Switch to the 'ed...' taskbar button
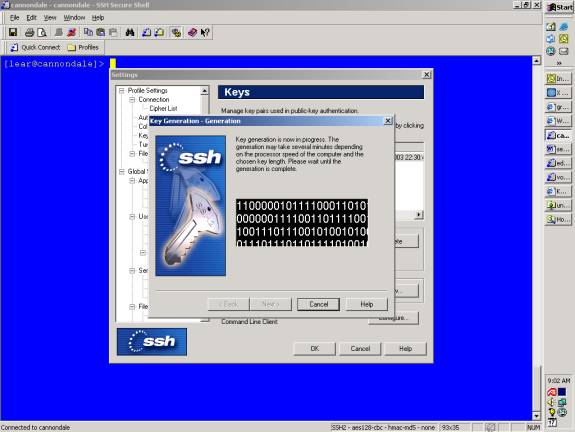The height and width of the screenshot is (432, 575). 558,163
